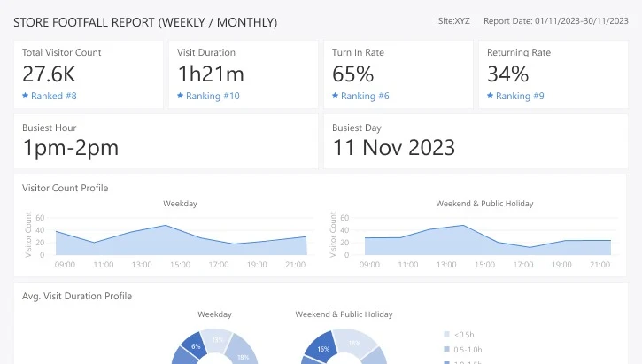Click the 6% slice of Weekday donut

coord(196,346)
